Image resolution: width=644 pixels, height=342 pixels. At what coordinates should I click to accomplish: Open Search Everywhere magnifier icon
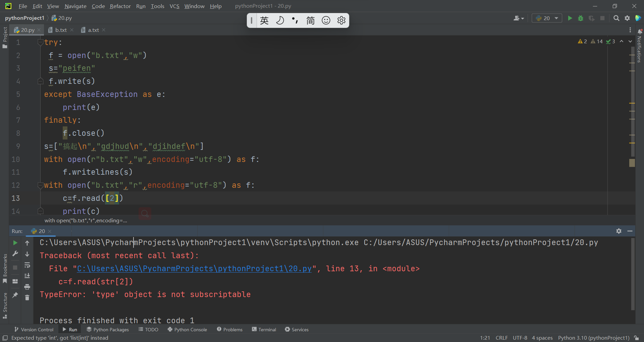[x=616, y=18]
